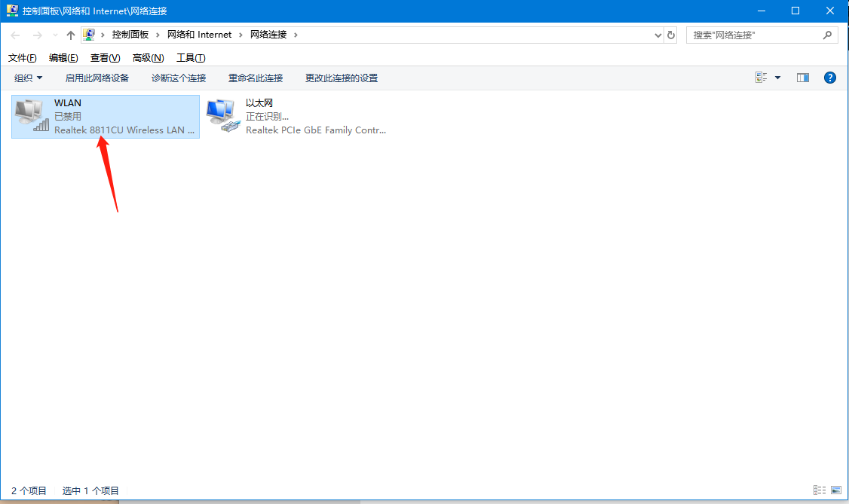The width and height of the screenshot is (849, 504).
Task: Select the 以太网 Ethernet adapter icon
Action: coord(223,115)
